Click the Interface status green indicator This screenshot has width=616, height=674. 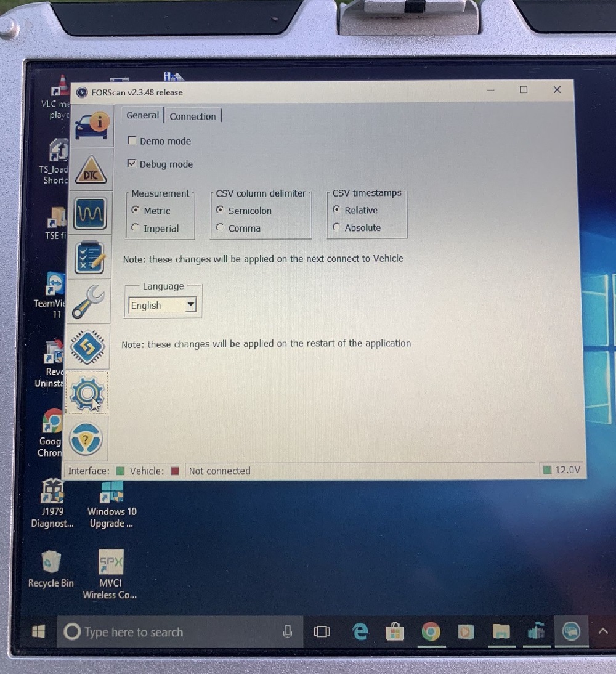tap(120, 471)
